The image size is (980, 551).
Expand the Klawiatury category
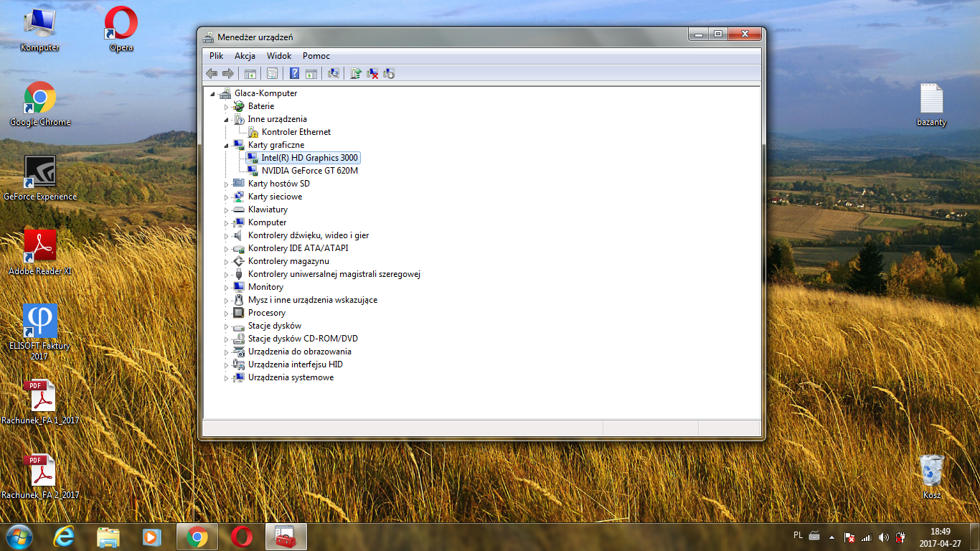(226, 209)
